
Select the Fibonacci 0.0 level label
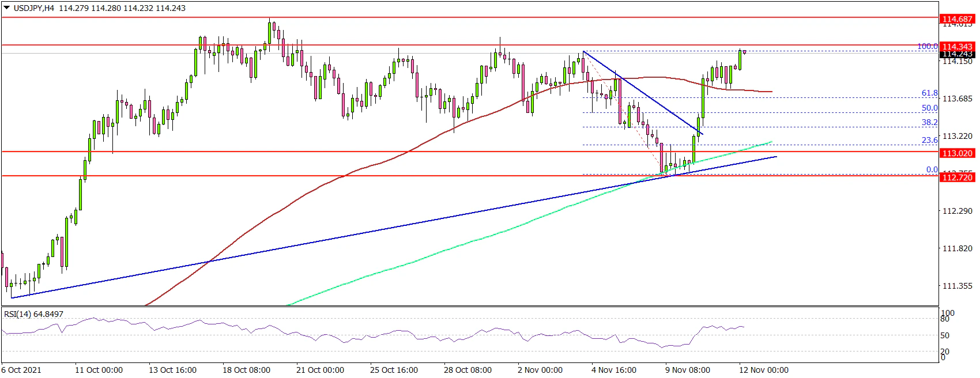[932, 169]
